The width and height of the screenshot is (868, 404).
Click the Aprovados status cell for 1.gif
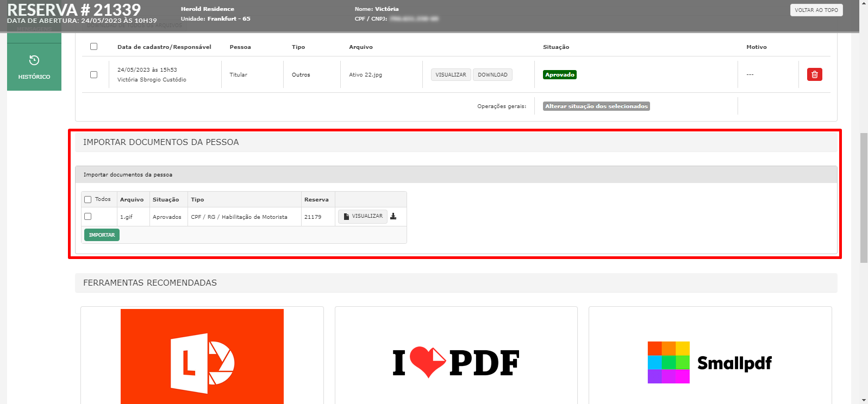pyautogui.click(x=167, y=217)
